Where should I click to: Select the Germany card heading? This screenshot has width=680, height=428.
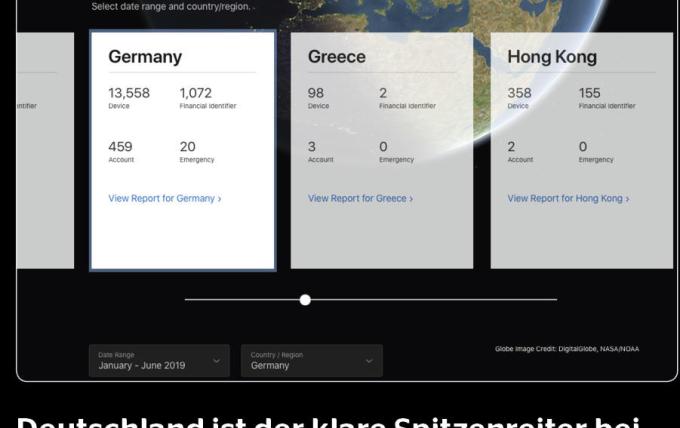point(145,57)
